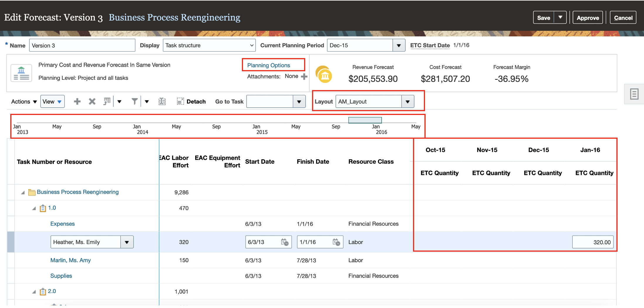This screenshot has width=644, height=308.
Task: Cancel editing the forecast
Action: pyautogui.click(x=623, y=18)
